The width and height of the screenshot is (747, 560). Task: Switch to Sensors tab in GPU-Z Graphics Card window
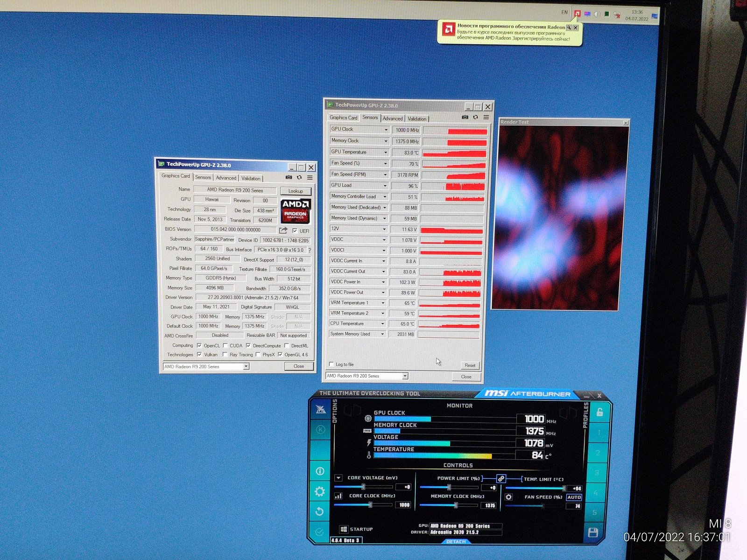[203, 177]
